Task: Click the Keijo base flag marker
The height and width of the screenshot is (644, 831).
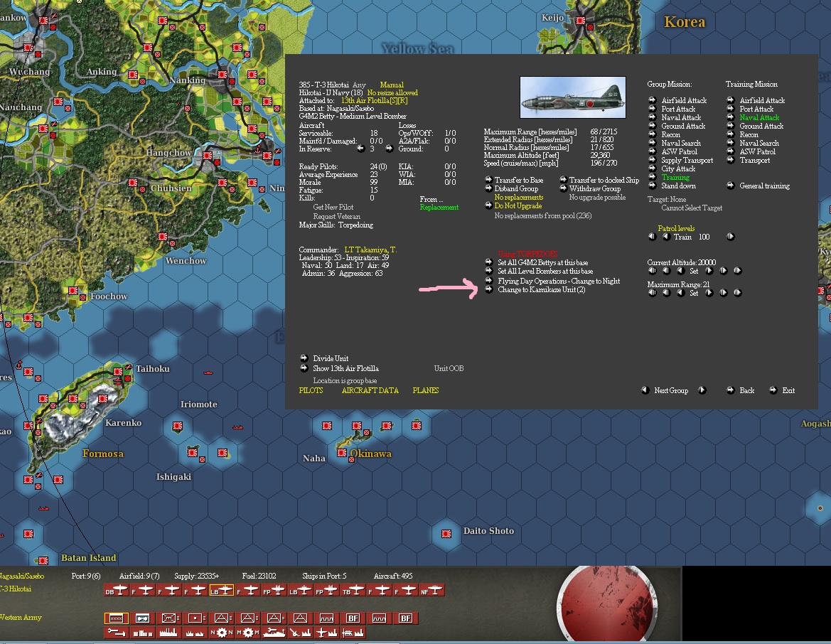Action: 580,21
